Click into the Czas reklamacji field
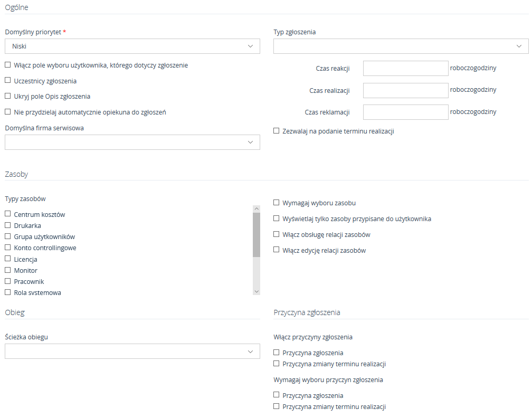532x418 pixels. click(x=405, y=112)
